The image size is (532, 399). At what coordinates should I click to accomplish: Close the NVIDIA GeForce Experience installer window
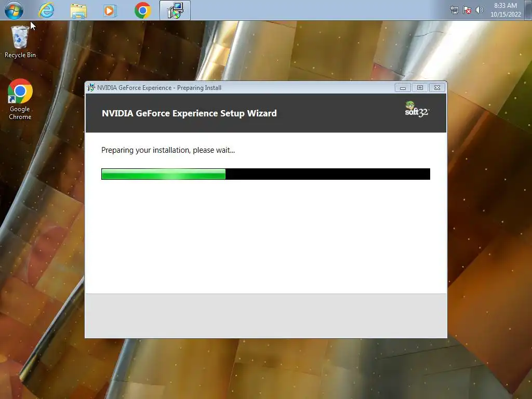tap(437, 87)
